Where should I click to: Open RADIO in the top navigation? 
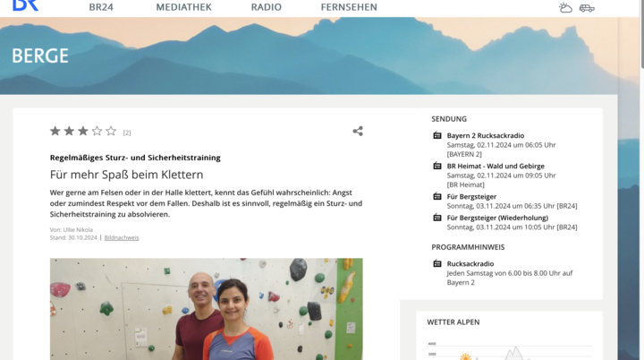coord(267,7)
